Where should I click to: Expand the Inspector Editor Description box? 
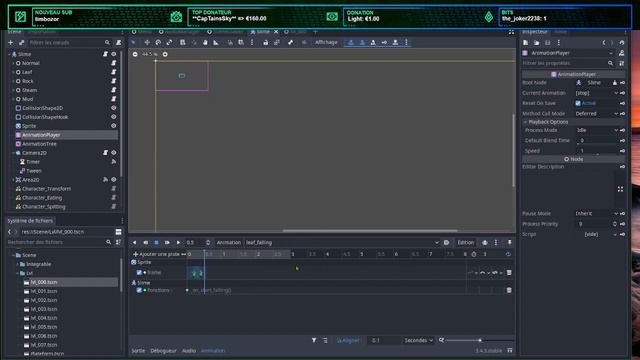click(620, 189)
